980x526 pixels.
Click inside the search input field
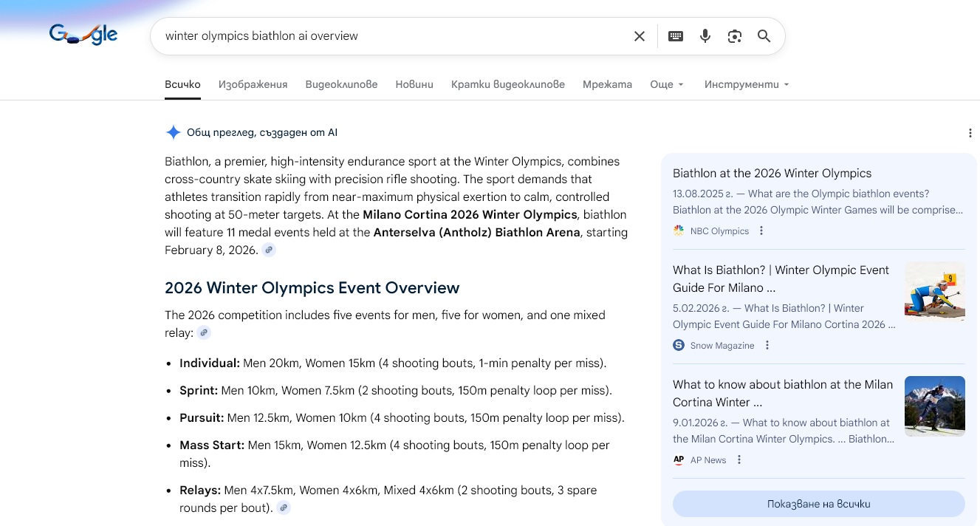391,36
